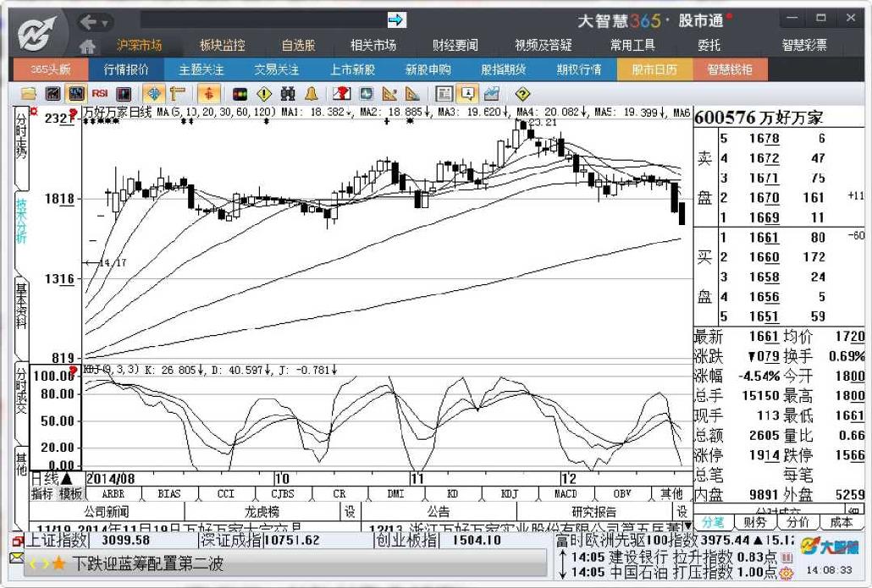This screenshot has height=588, width=872.
Task: Click the table grid icon beside 建设银行 alert
Action: [x=786, y=557]
